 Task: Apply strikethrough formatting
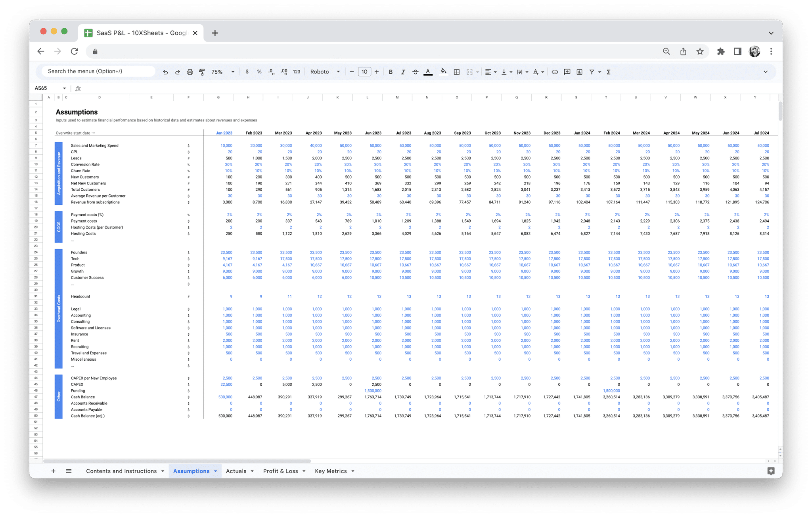[x=415, y=72]
